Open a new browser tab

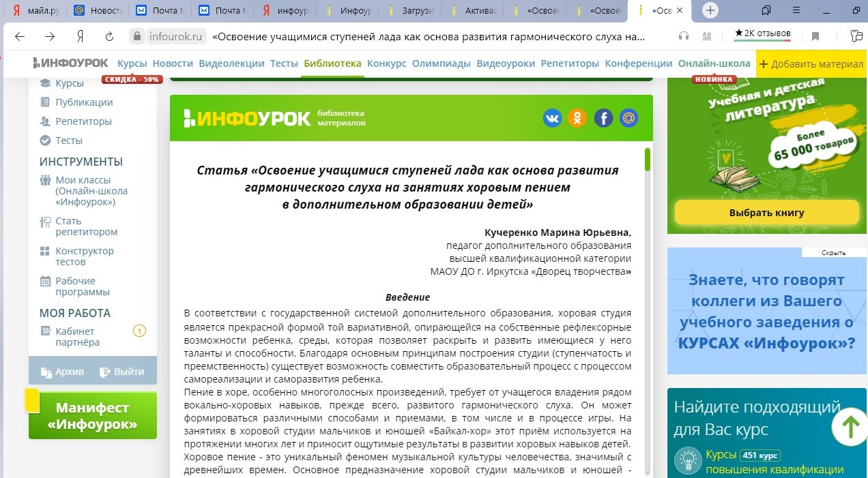(x=710, y=10)
